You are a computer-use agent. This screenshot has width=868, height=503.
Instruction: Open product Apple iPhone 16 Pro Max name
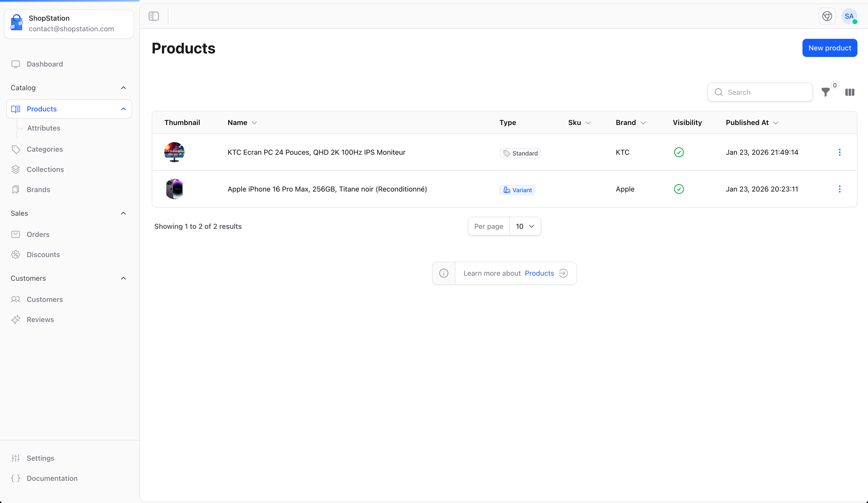click(327, 189)
